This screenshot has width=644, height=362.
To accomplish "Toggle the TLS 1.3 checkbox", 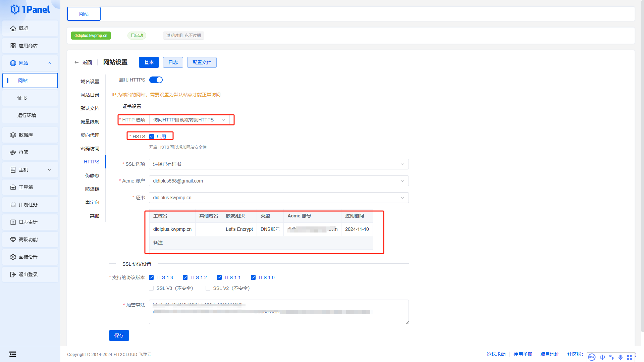I will (x=151, y=277).
